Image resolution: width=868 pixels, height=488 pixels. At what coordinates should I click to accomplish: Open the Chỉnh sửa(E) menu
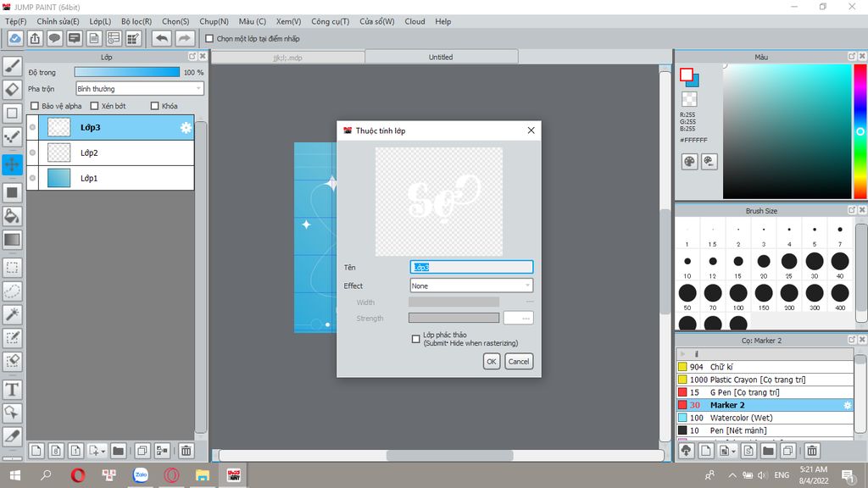point(58,21)
